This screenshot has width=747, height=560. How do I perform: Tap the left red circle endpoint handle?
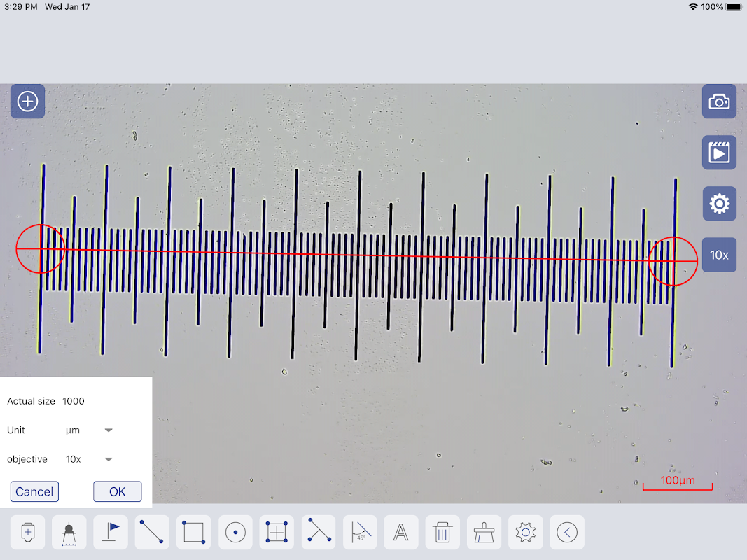tap(41, 248)
